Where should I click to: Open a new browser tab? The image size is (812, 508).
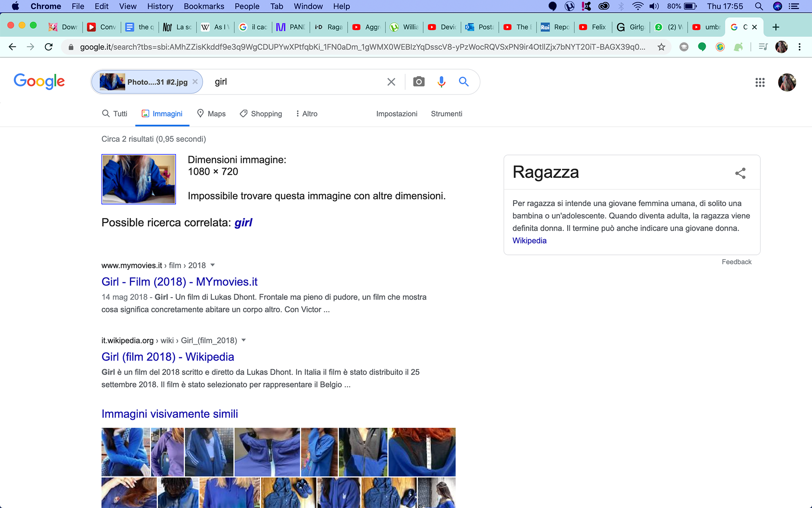coord(776,27)
